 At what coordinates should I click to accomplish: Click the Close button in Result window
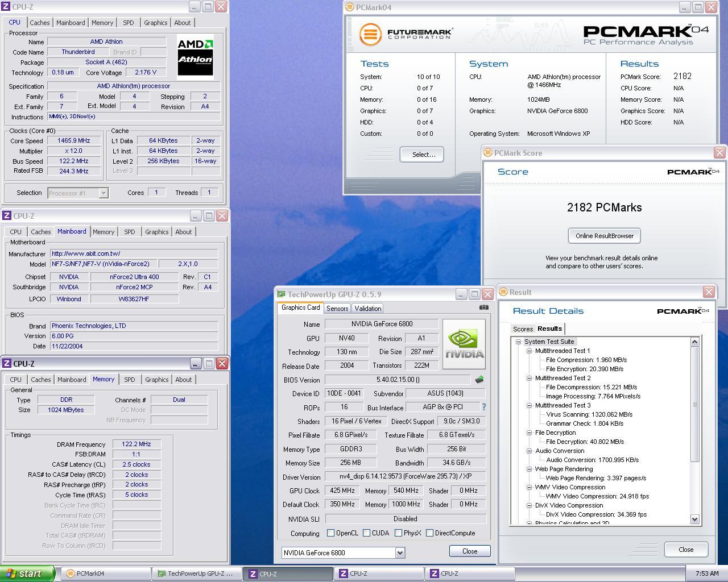(686, 549)
